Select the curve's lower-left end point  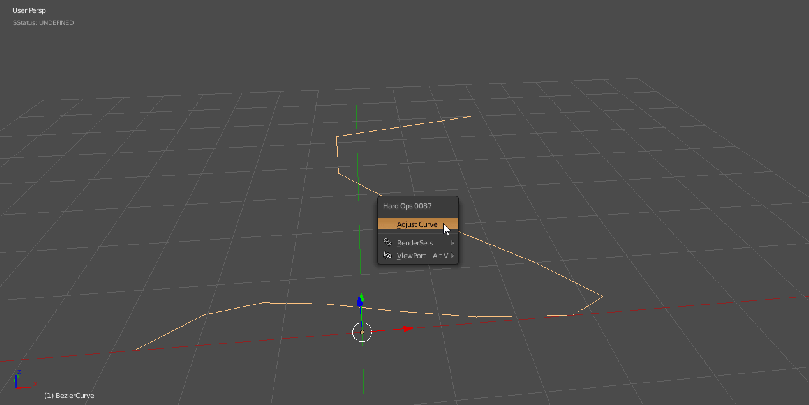pyautogui.click(x=136, y=350)
